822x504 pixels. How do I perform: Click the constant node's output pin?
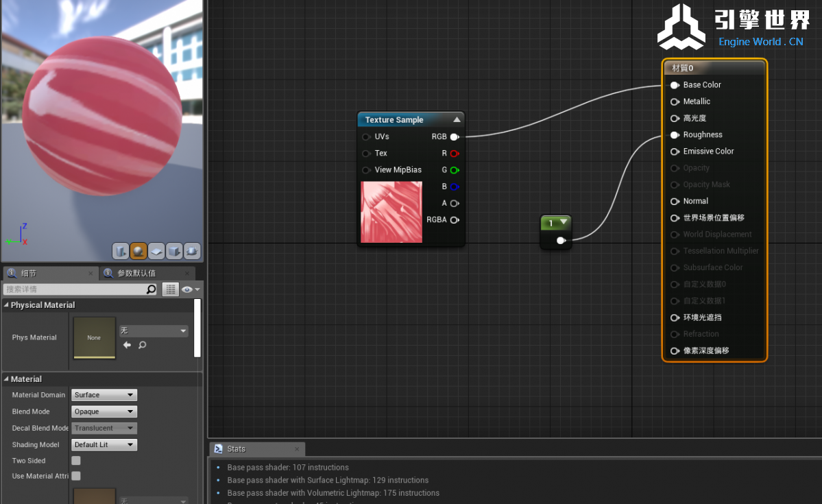pos(561,241)
